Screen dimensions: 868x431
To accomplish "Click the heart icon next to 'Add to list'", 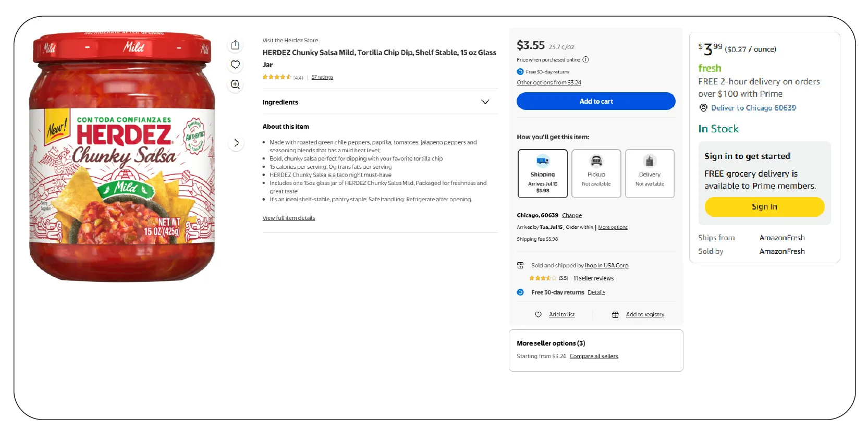I will tap(538, 314).
